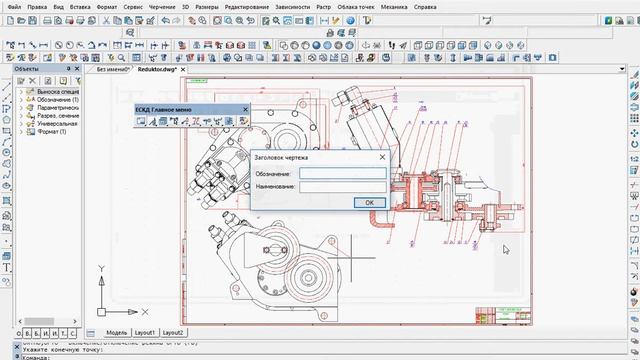The image size is (640, 360).
Task: Select the Polygon tool in the left toolbar
Action: click(x=6, y=120)
